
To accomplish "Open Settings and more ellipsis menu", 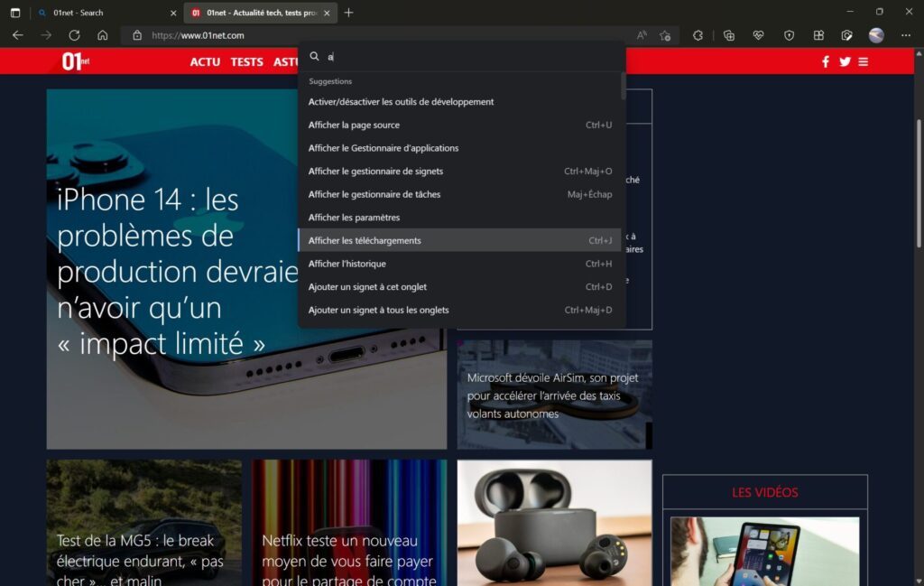I will coord(906,35).
